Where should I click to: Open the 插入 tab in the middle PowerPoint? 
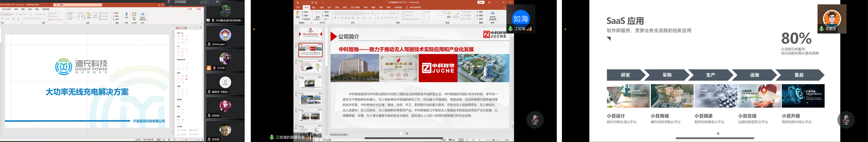coord(314,7)
